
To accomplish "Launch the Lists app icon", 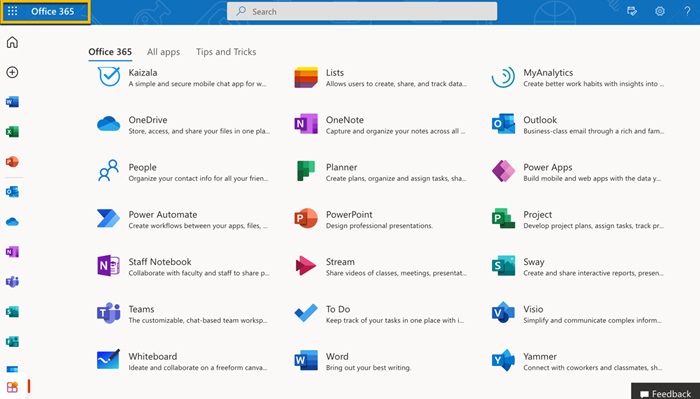I will click(x=306, y=77).
